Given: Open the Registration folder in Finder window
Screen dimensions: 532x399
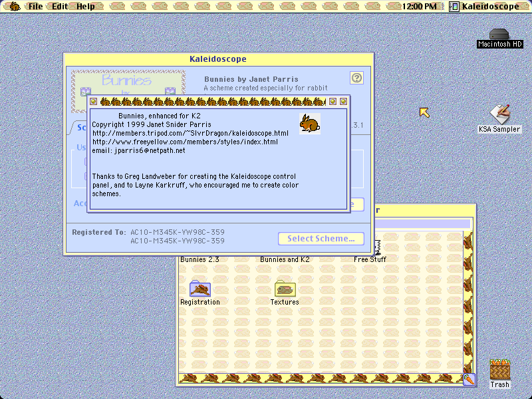Looking at the screenshot, I should (x=200, y=293).
